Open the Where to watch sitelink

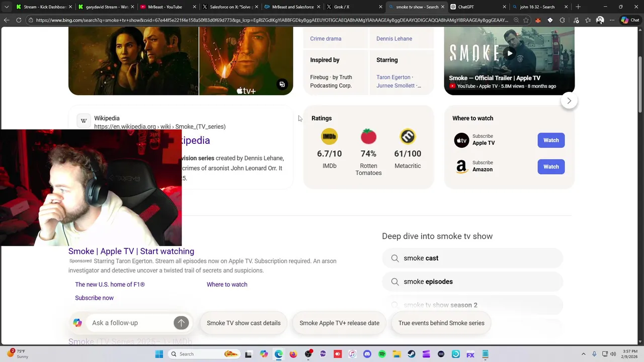227,285
